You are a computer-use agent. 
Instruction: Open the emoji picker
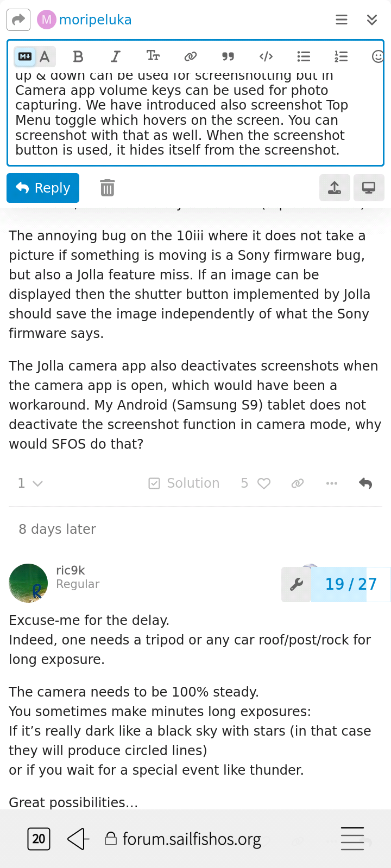click(377, 56)
